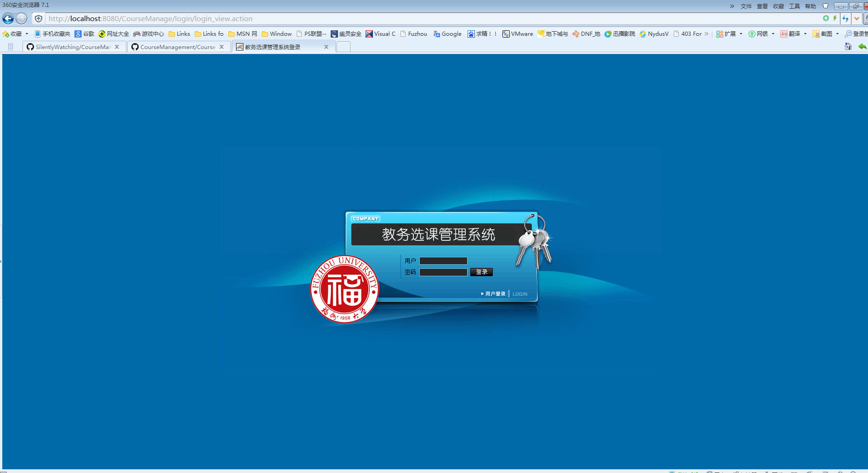Click the green lightning speed mode icon
This screenshot has height=473, width=868.
coord(834,18)
